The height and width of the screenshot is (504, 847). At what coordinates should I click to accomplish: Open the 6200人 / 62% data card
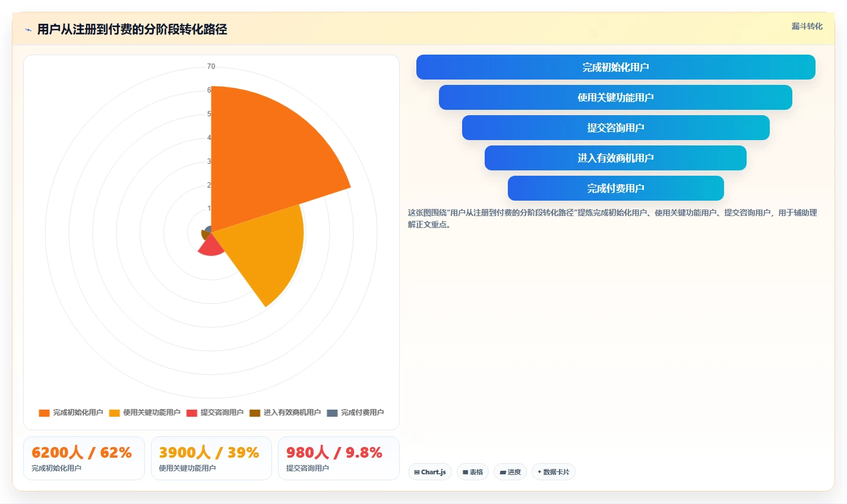click(84, 458)
